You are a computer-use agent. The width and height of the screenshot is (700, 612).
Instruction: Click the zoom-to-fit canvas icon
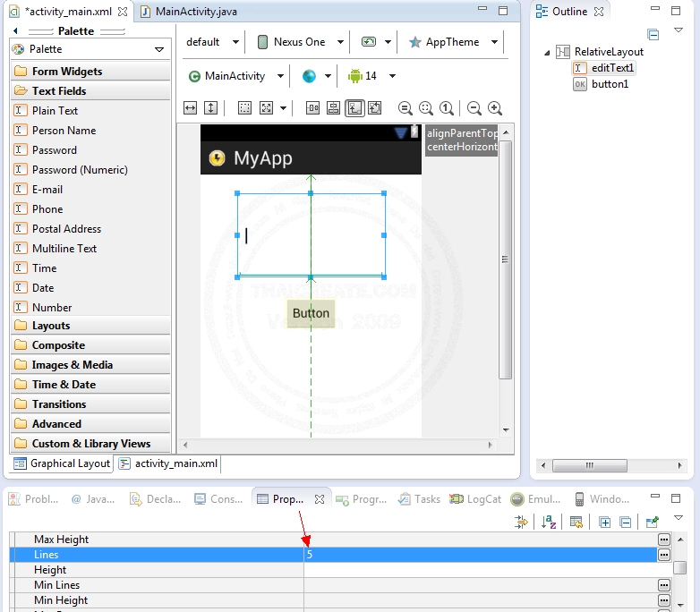coord(425,108)
